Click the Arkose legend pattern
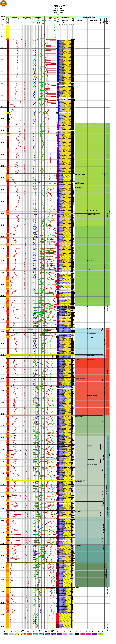 pyautogui.click(x=29, y=634)
